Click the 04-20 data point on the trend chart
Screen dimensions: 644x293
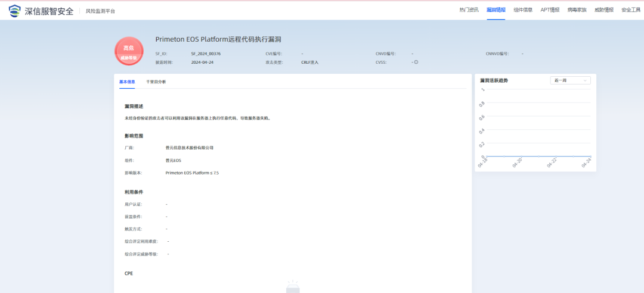pos(522,157)
